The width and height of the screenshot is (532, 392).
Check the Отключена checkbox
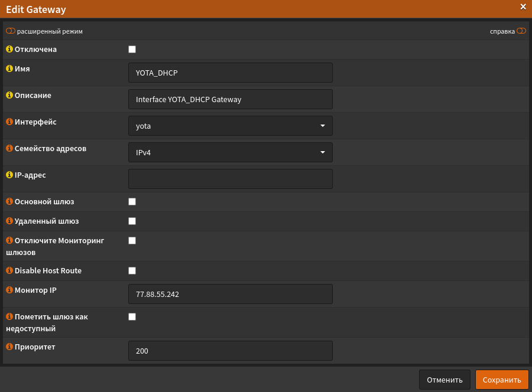pyautogui.click(x=132, y=50)
